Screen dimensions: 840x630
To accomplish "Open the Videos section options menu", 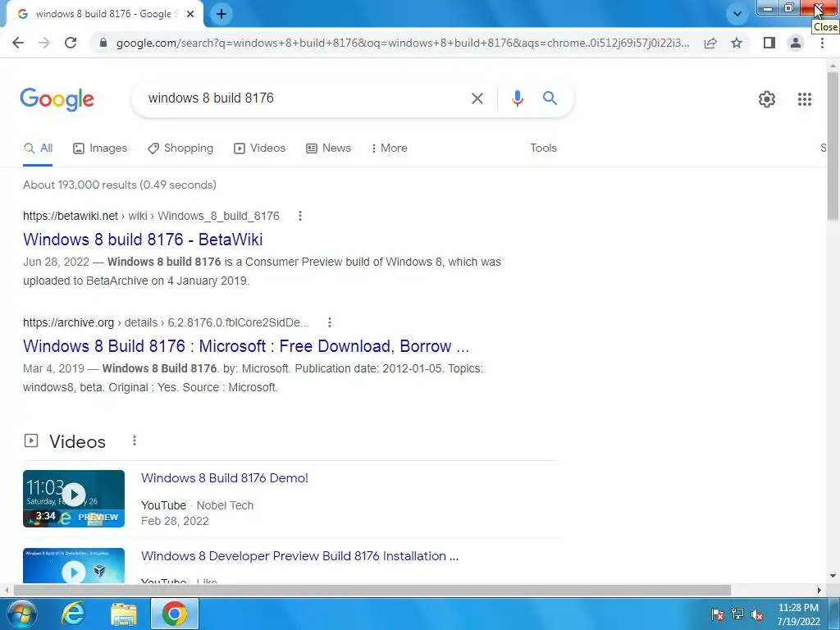I will [135, 441].
